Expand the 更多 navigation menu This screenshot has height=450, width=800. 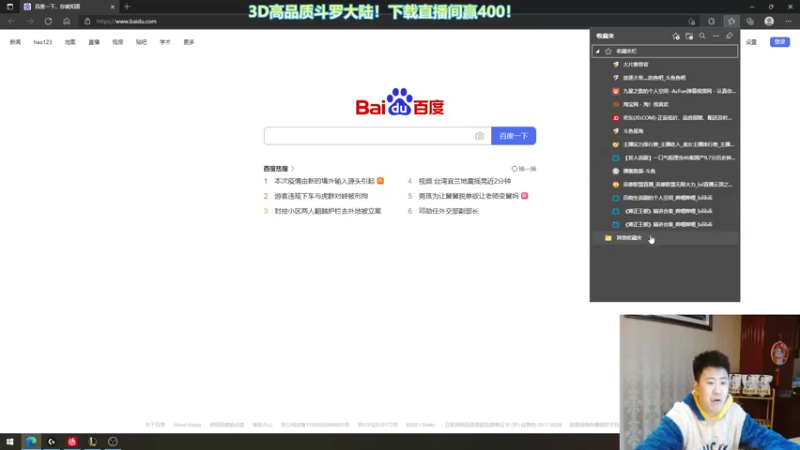coord(189,42)
